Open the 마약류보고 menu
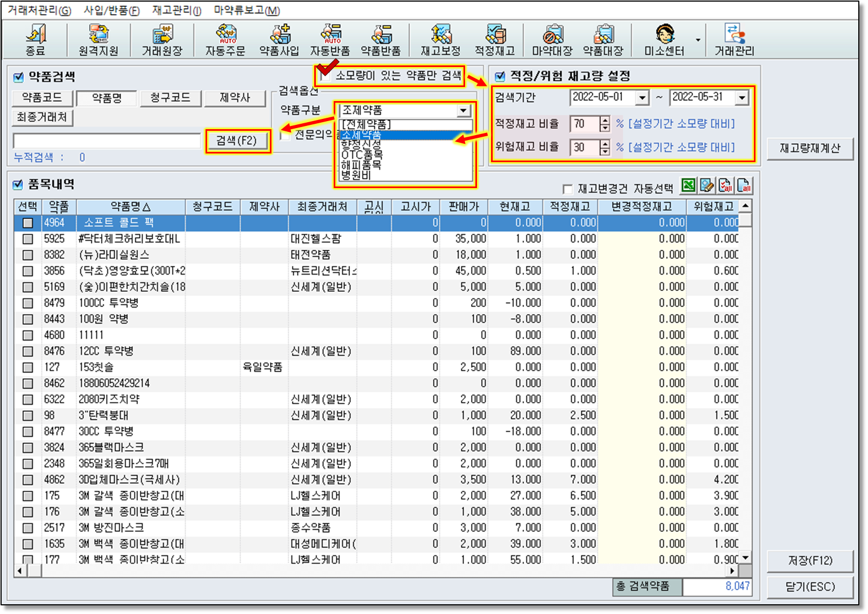Screen dimensions: 868x614 (x=247, y=10)
